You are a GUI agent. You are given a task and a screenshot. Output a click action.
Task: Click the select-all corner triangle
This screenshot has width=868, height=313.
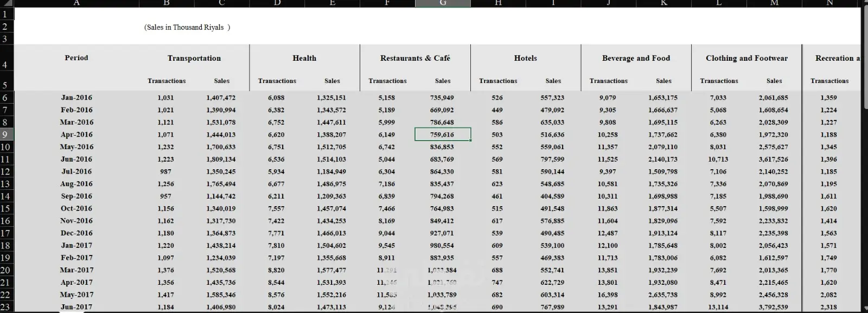7,3
